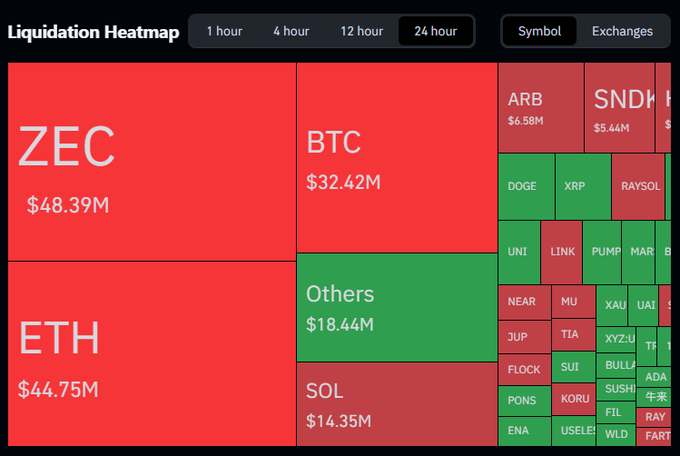The width and height of the screenshot is (680, 456).
Task: Select the USELESS tile
Action: (573, 431)
